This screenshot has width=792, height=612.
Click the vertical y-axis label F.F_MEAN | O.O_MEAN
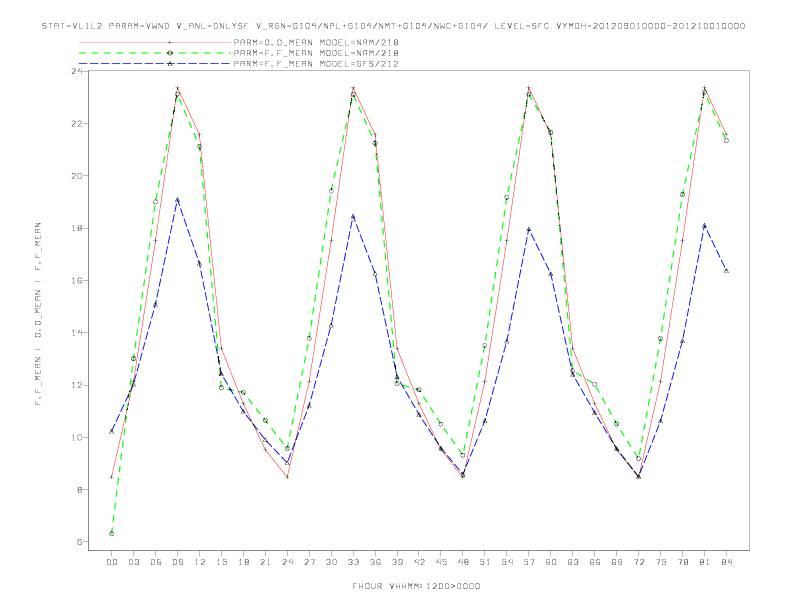coord(38,313)
